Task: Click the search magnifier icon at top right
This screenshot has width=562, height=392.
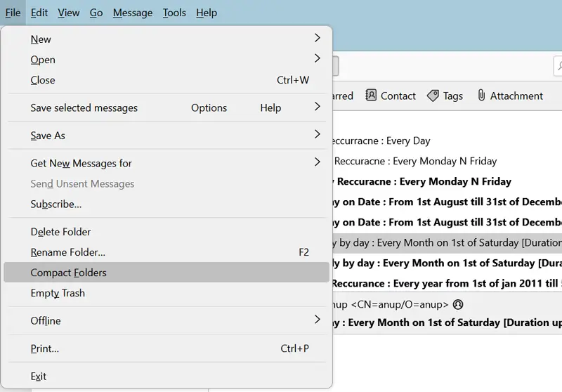Action: point(558,67)
